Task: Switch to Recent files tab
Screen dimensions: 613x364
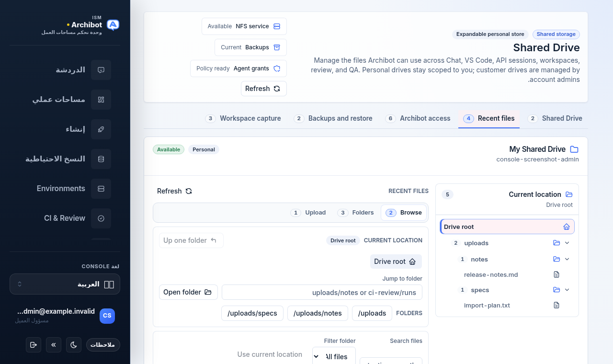Action: [x=489, y=118]
